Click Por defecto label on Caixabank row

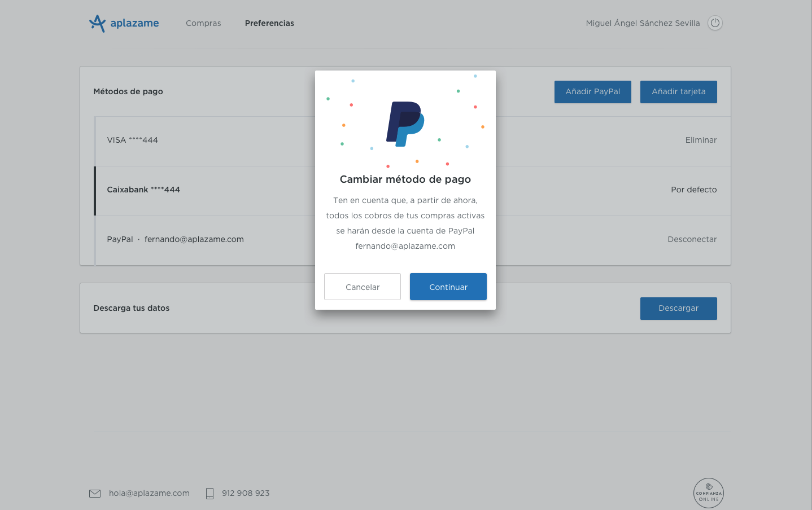pos(693,190)
